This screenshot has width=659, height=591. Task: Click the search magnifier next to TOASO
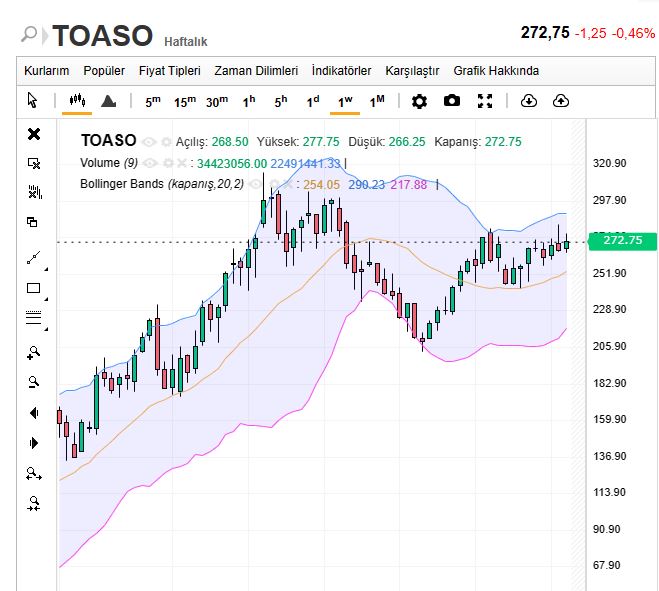(x=29, y=34)
